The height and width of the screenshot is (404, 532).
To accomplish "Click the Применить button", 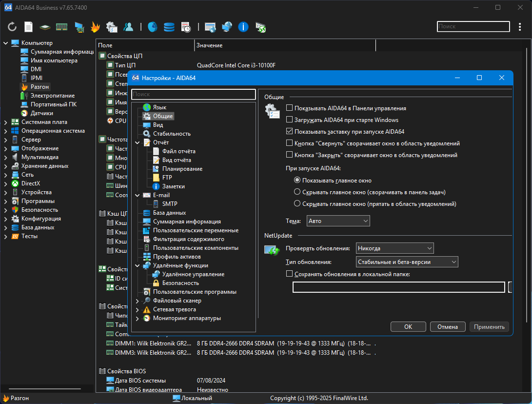I will tap(489, 326).
